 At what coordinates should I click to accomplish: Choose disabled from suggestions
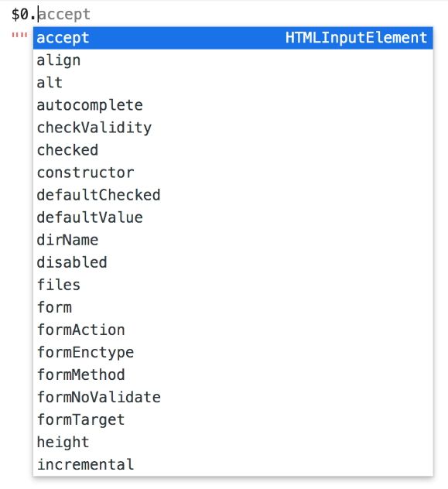point(233,262)
